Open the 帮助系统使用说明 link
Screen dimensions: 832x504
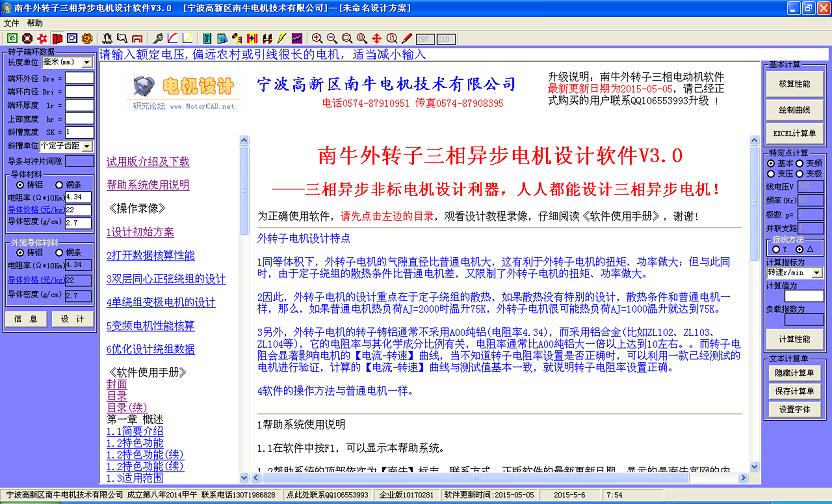coord(147,185)
